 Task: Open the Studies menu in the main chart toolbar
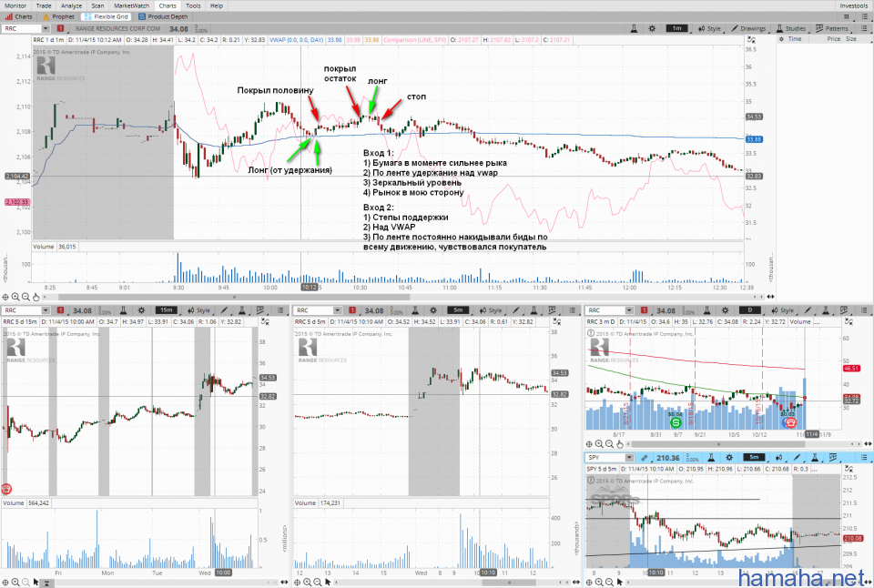pyautogui.click(x=791, y=28)
